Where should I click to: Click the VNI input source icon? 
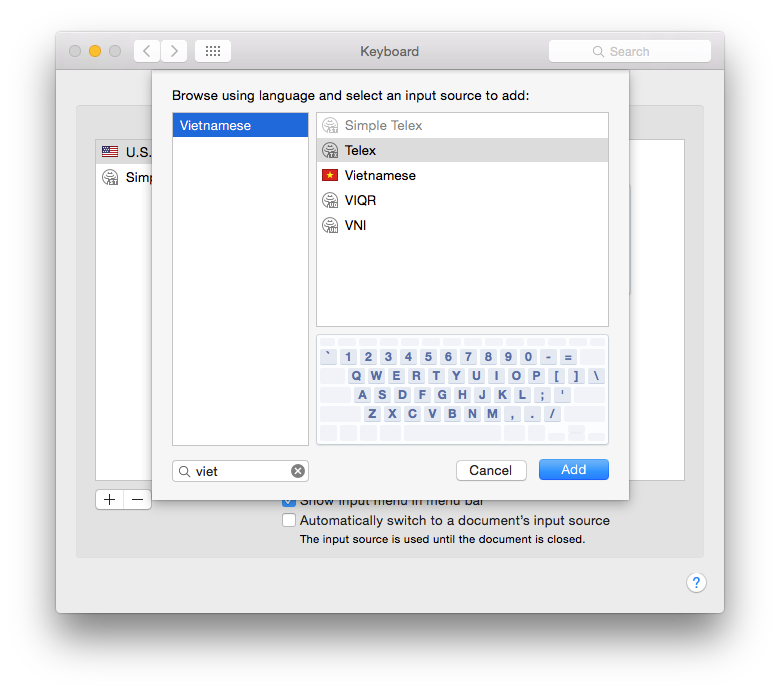tap(330, 225)
